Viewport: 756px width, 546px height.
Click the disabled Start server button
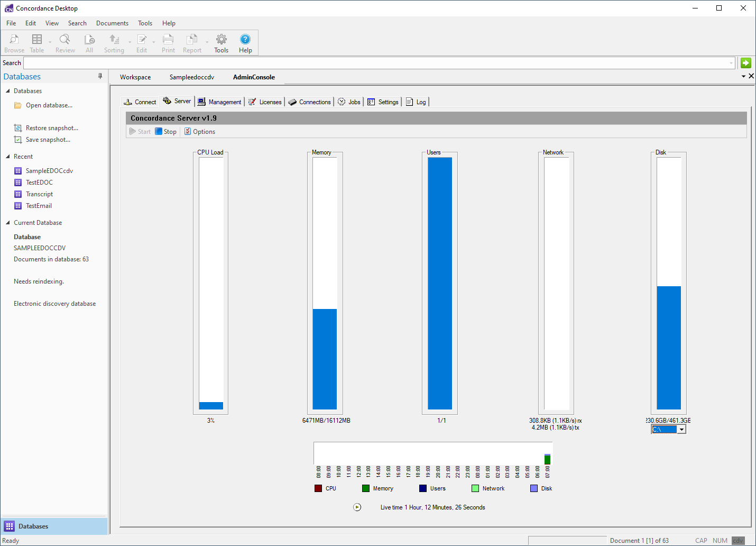pyautogui.click(x=140, y=132)
